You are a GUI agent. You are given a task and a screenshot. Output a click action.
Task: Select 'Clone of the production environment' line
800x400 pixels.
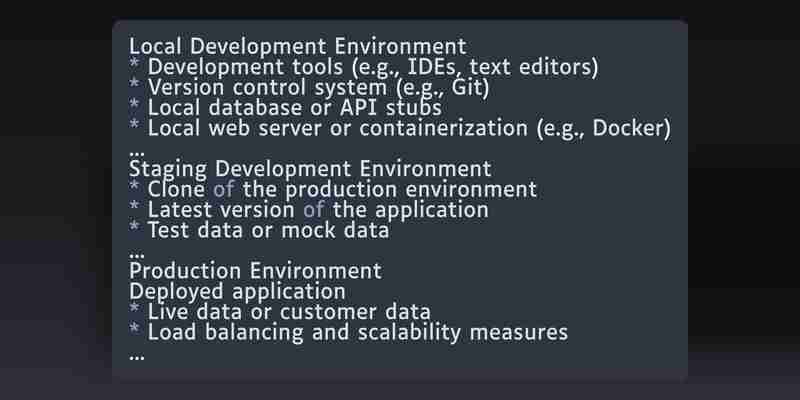[333, 189]
